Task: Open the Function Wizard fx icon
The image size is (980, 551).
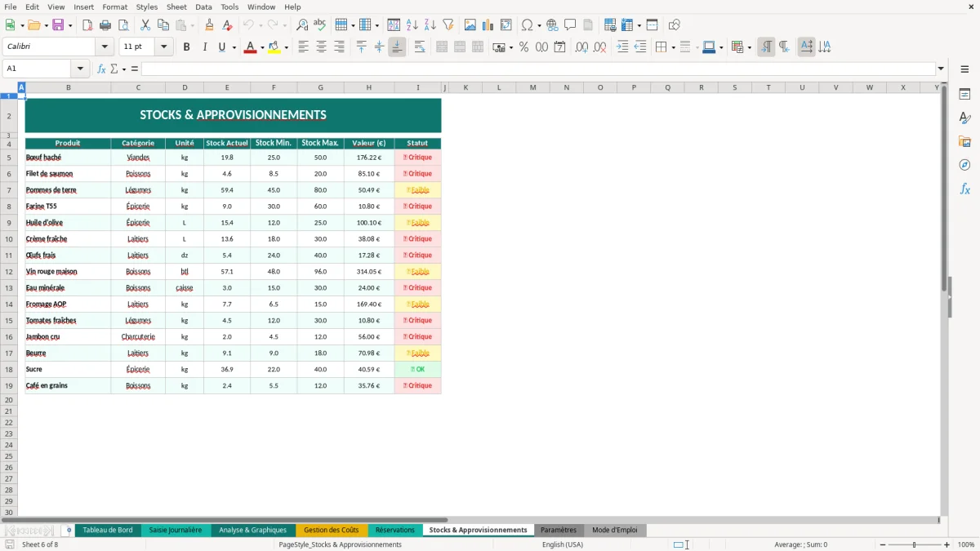Action: (x=102, y=69)
